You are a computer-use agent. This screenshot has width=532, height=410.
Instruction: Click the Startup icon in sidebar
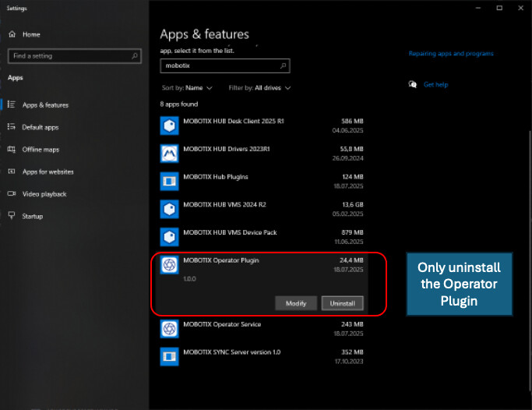(x=12, y=215)
